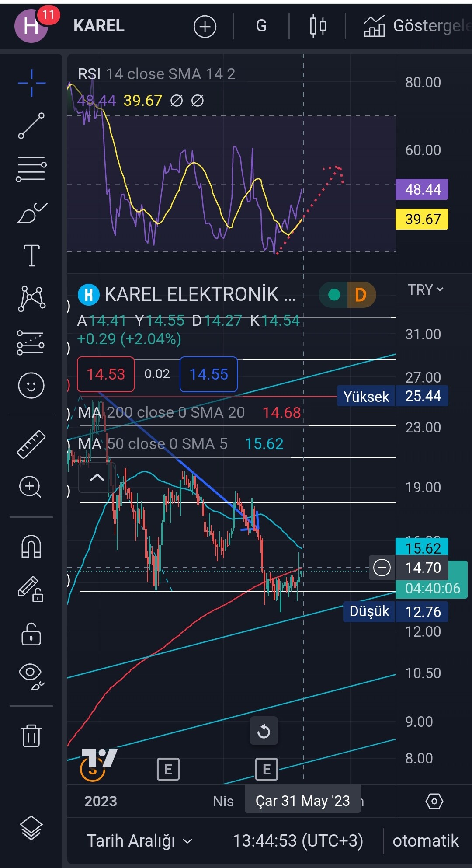Open symbol search for KAREL

click(99, 26)
